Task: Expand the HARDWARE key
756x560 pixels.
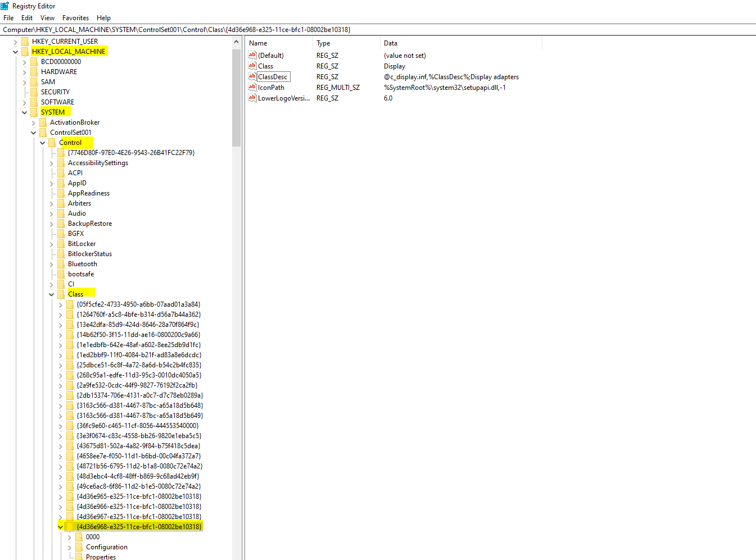Action: coord(24,71)
